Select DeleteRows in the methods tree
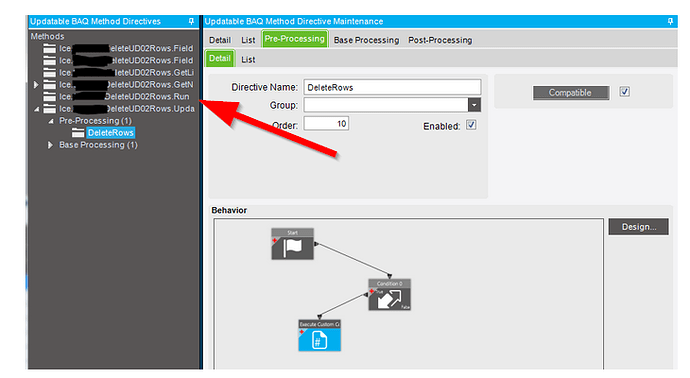This screenshot has height=378, width=690. pos(110,132)
